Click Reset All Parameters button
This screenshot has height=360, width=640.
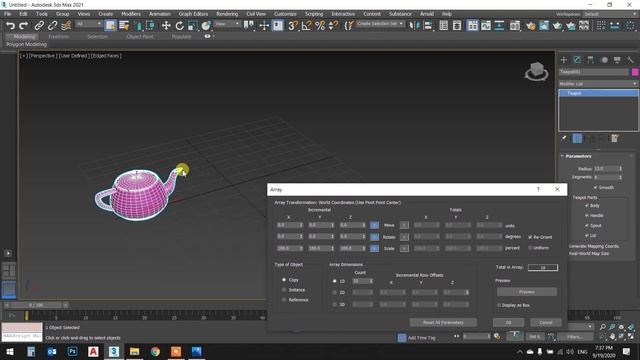(443, 322)
